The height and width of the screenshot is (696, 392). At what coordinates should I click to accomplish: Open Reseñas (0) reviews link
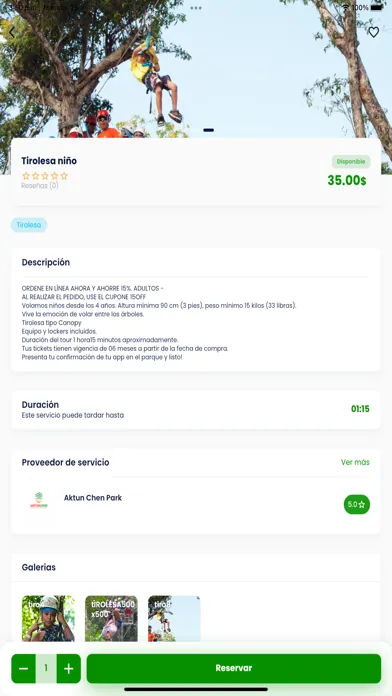(x=40, y=186)
